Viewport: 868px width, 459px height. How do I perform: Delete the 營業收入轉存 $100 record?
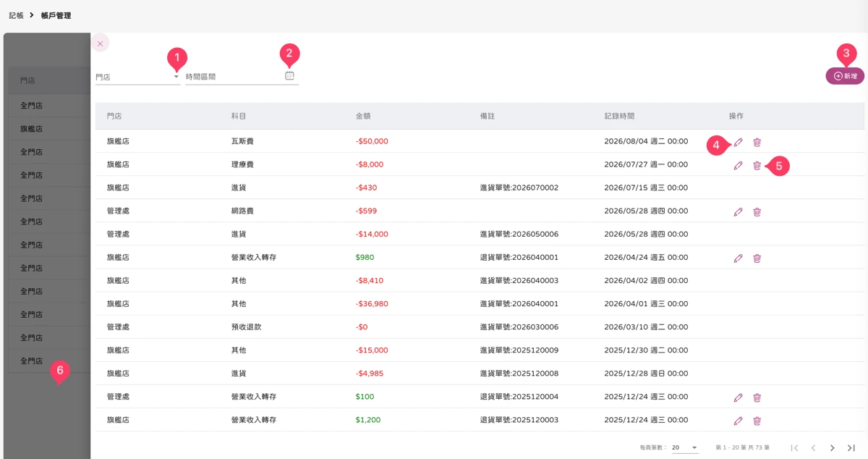[x=757, y=397]
